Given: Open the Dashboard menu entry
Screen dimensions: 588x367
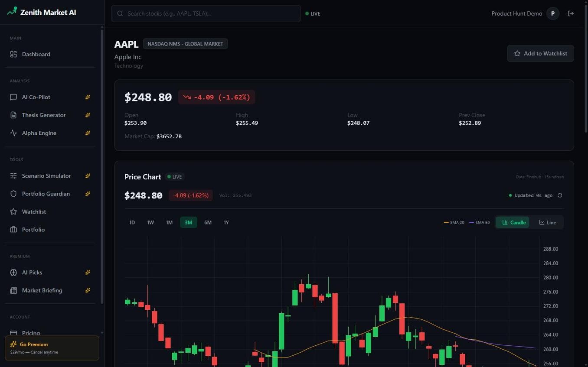Looking at the screenshot, I should tap(36, 54).
